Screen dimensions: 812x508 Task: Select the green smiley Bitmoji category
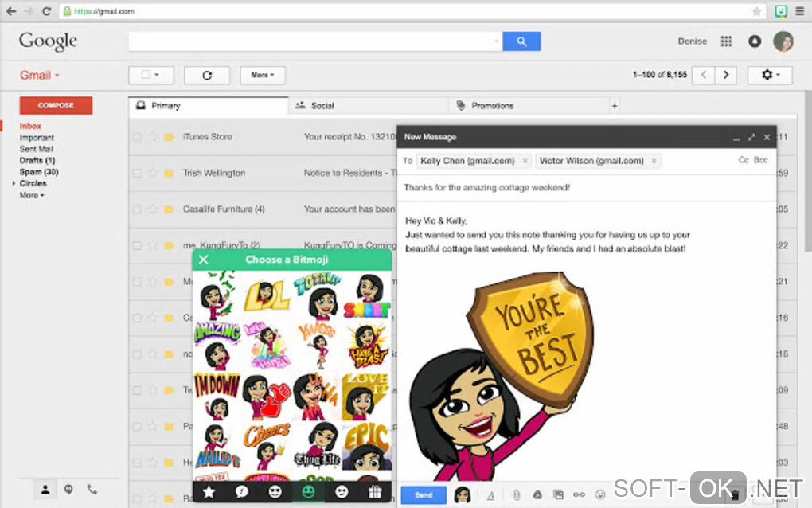(x=309, y=492)
